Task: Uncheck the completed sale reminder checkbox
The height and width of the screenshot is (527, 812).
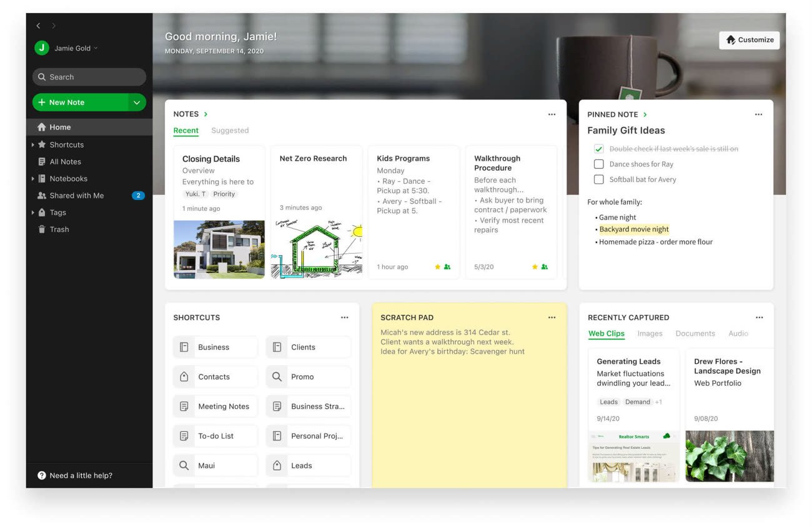Action: click(x=598, y=149)
